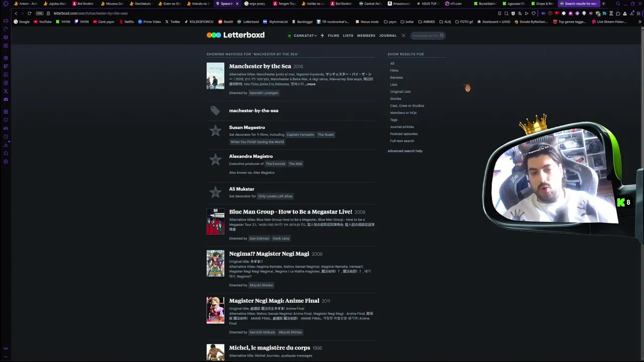The height and width of the screenshot is (362, 644).
Task: Expand alternative titles with ...more
Action: 310,84
